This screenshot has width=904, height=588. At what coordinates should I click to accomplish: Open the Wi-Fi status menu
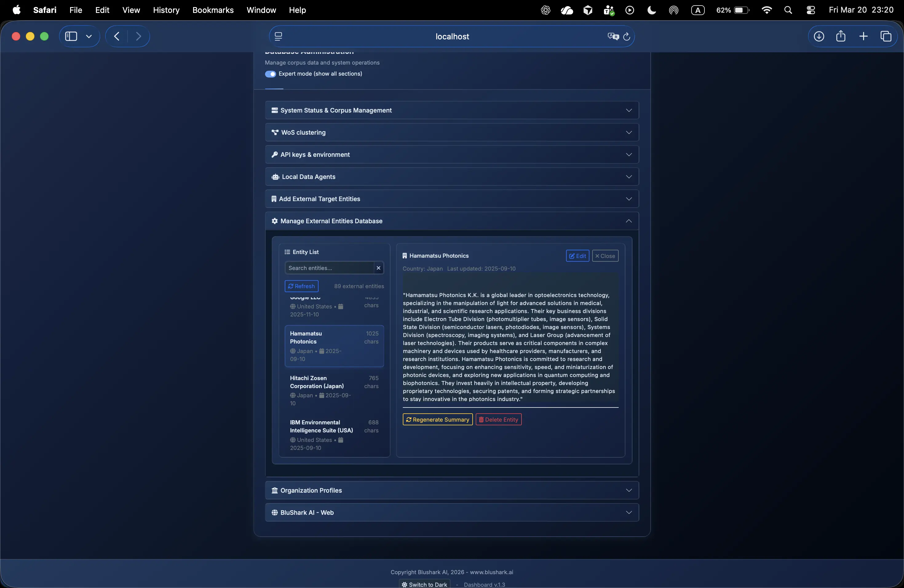point(767,10)
